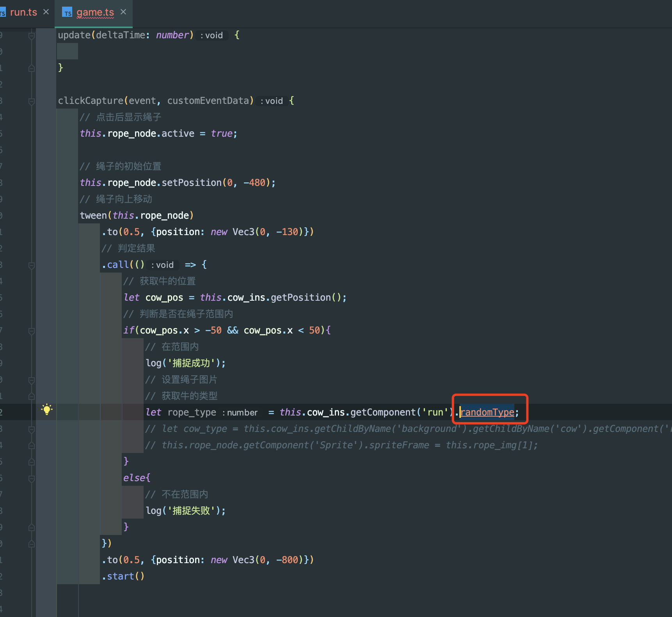Click the 'else' keyword
This screenshot has width=672, height=617.
click(134, 478)
